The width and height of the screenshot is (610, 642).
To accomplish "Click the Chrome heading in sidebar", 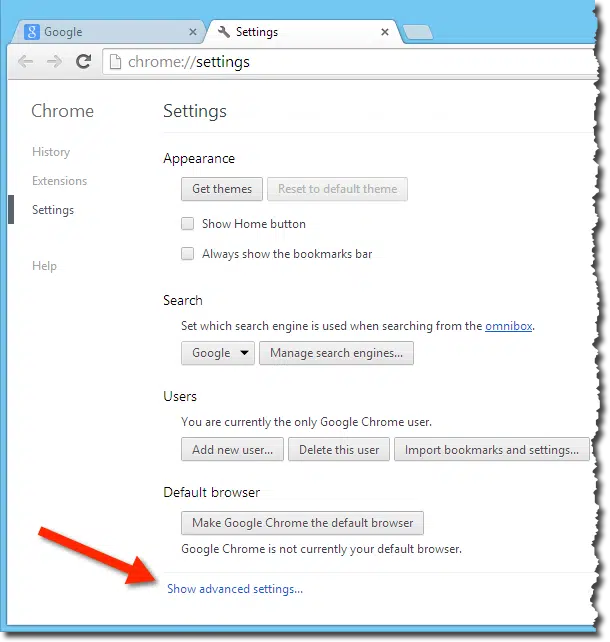I will 63,111.
